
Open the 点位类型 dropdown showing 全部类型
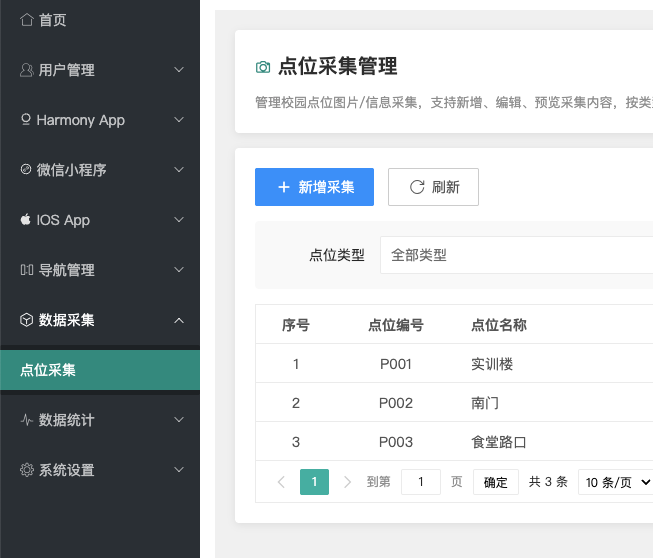516,255
